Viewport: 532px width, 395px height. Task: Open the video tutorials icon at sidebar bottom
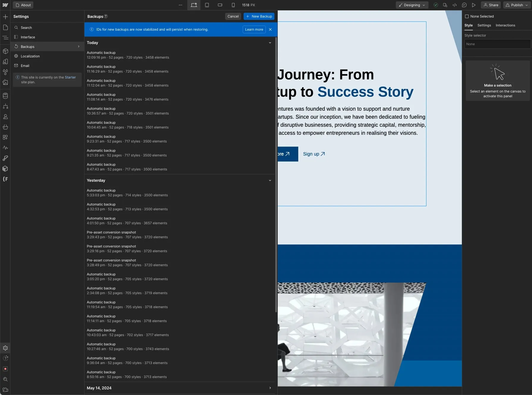[x=5, y=390]
